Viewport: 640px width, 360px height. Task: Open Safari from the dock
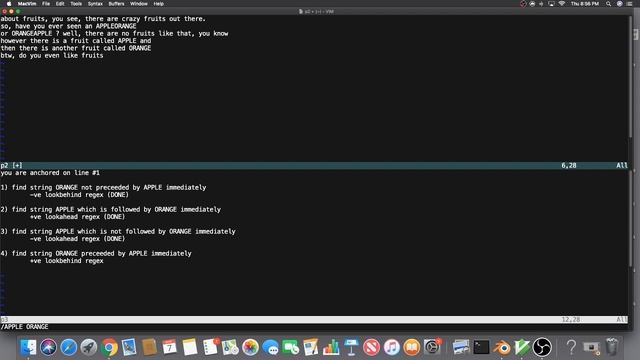click(69, 347)
